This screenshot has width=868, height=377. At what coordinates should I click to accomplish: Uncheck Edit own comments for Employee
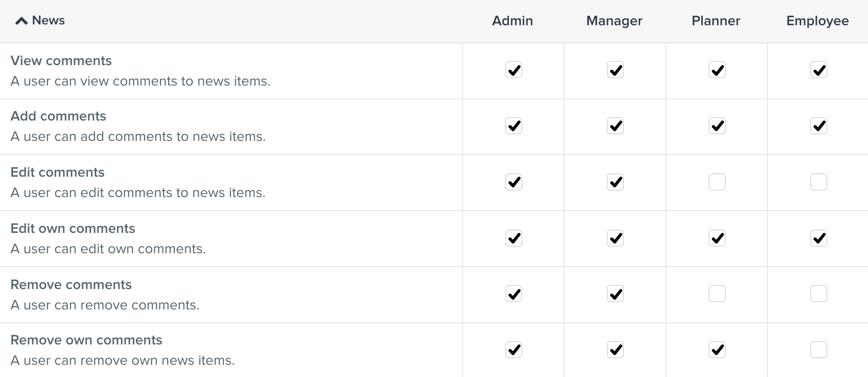[819, 238]
